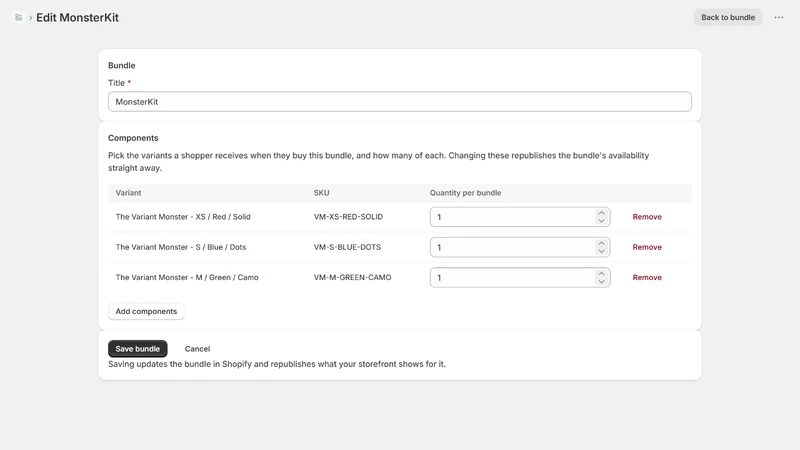
Task: Click the Edit MonsterKit page heading
Action: tap(78, 17)
